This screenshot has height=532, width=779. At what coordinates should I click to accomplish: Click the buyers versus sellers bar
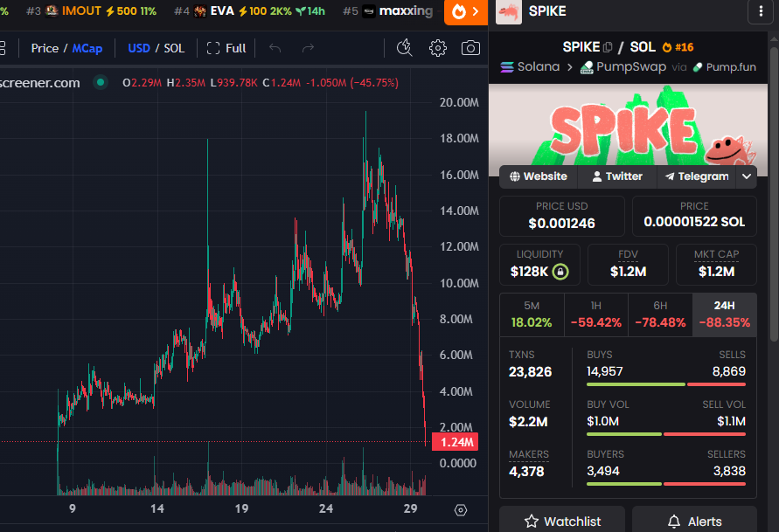click(x=666, y=484)
